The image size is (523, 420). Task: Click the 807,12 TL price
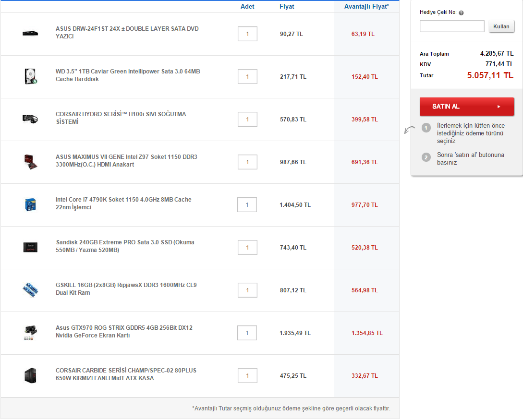[293, 290]
